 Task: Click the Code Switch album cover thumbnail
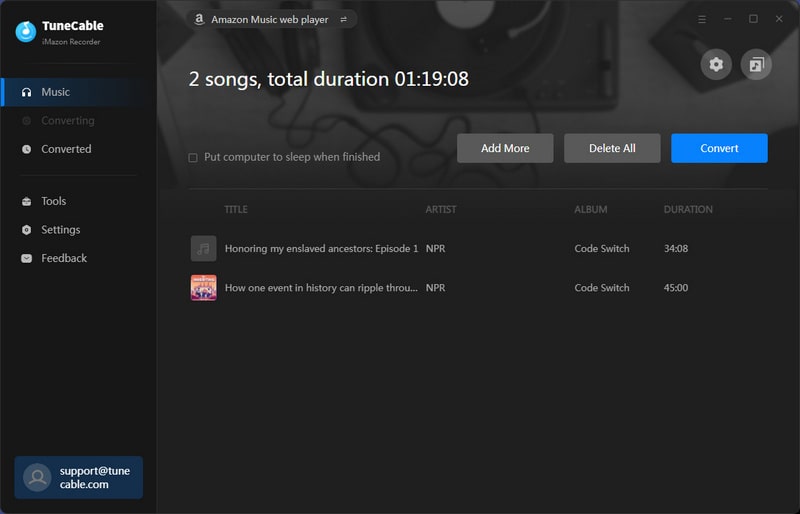[x=203, y=288]
